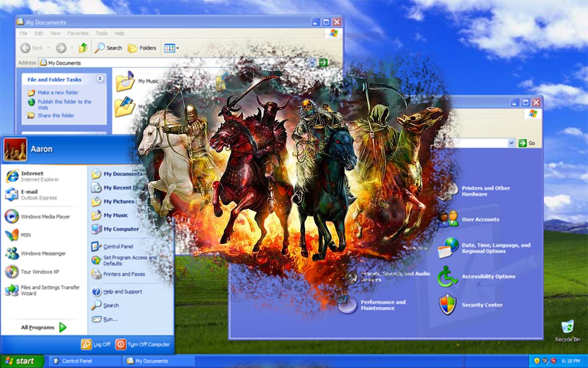Open Internet Explorer from Start menu
The height and width of the screenshot is (368, 588).
pyautogui.click(x=32, y=176)
